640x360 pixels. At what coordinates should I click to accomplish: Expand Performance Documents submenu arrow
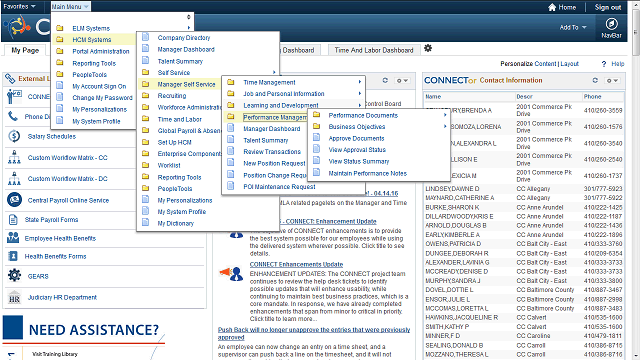445,116
